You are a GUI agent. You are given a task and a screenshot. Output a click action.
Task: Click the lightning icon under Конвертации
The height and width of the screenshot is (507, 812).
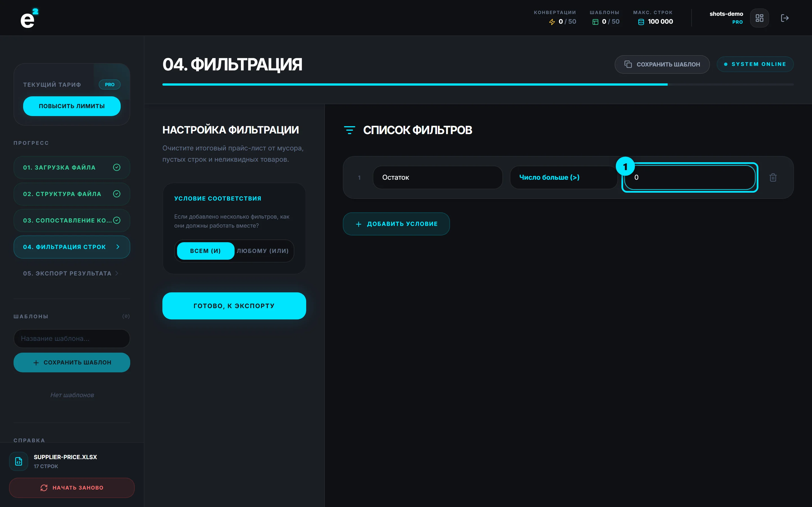[x=552, y=22]
